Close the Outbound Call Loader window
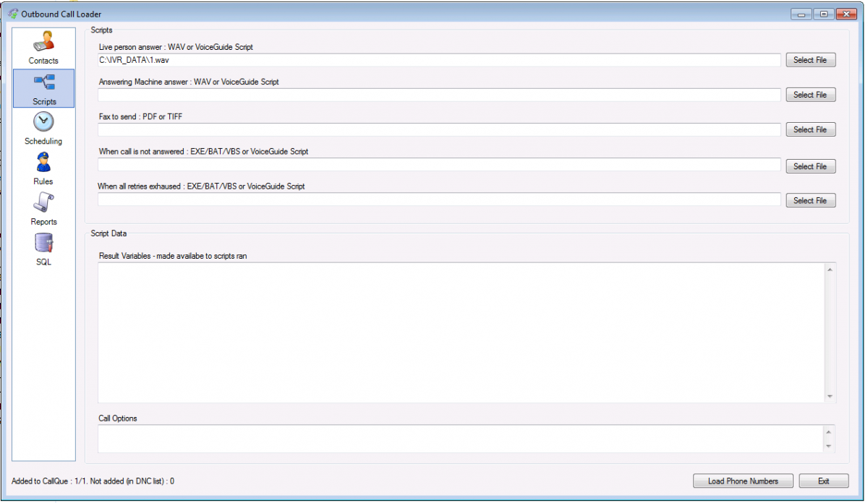Image resolution: width=868 pixels, height=503 pixels. click(846, 14)
